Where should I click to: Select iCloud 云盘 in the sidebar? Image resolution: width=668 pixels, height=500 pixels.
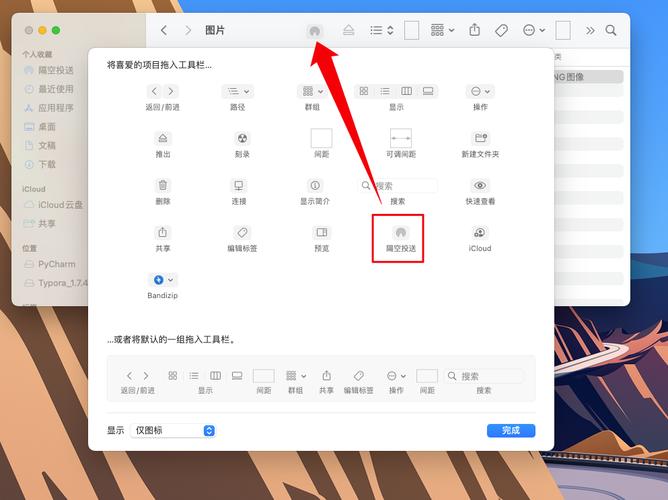pos(60,205)
